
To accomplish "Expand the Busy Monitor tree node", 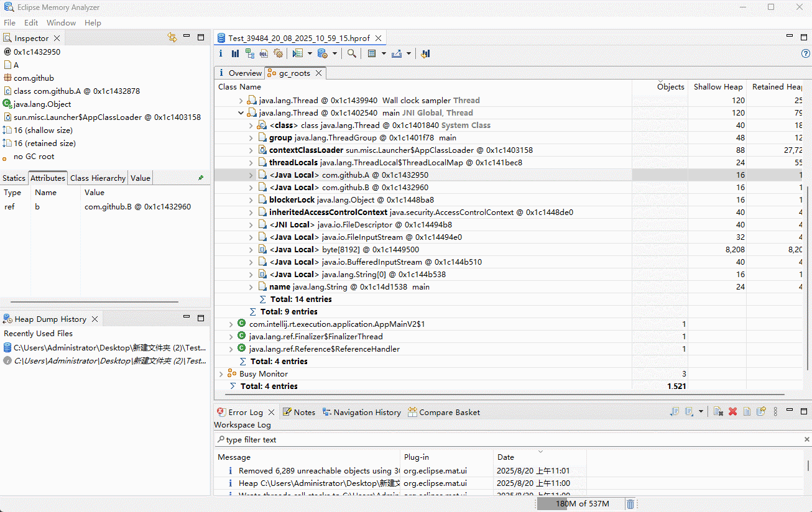I will click(221, 374).
